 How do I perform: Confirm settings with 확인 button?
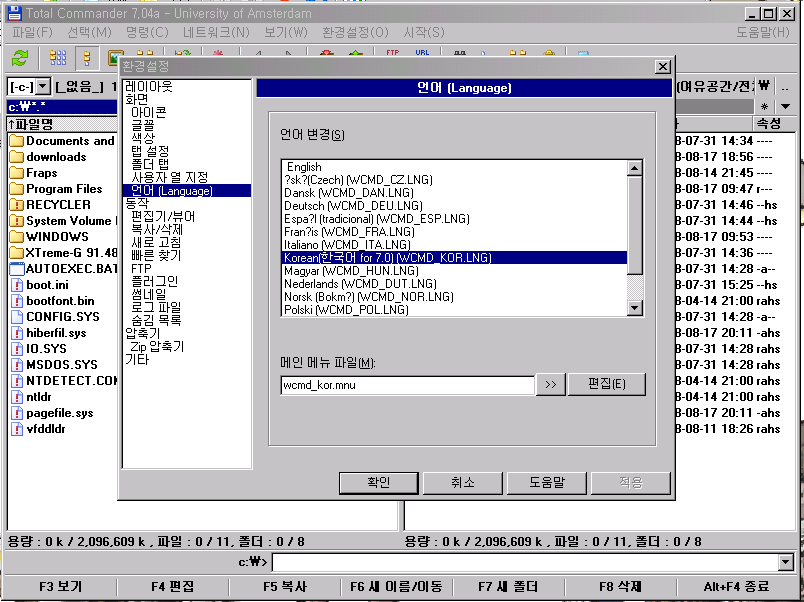378,483
